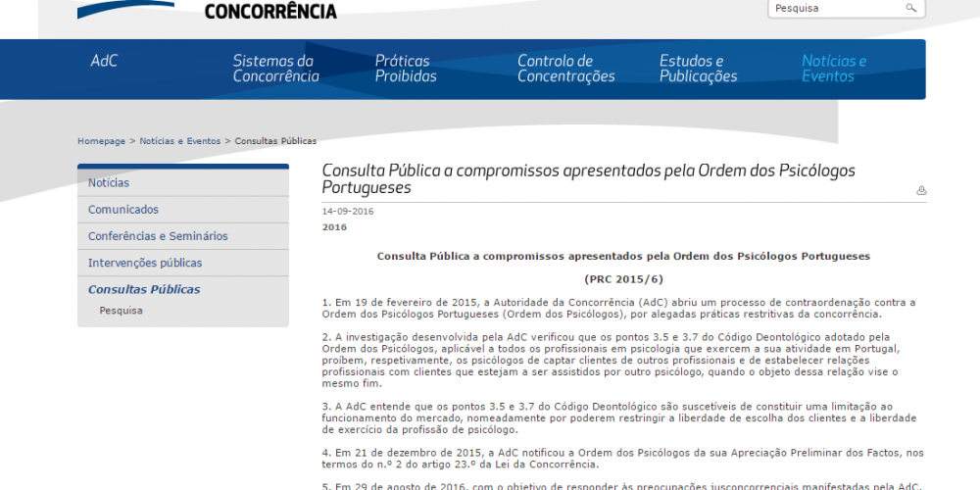This screenshot has width=980, height=490.
Task: Open the AdC menu
Action: [x=104, y=61]
